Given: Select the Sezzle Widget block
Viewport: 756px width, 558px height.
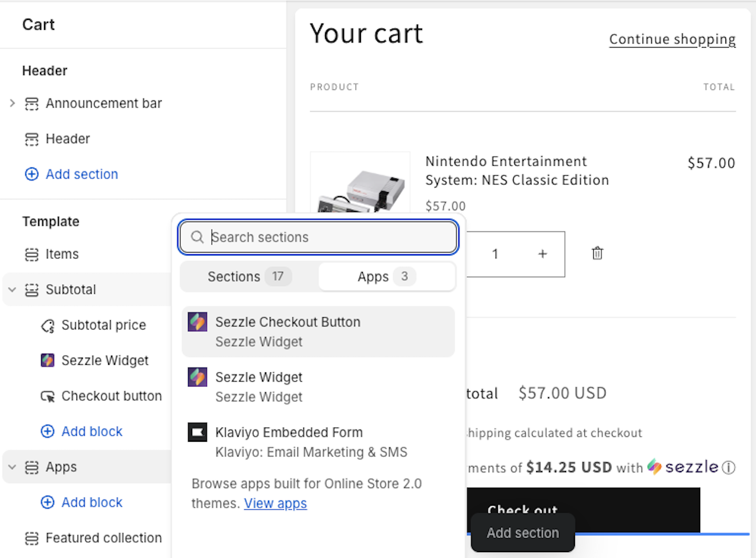Looking at the screenshot, I should coord(105,361).
